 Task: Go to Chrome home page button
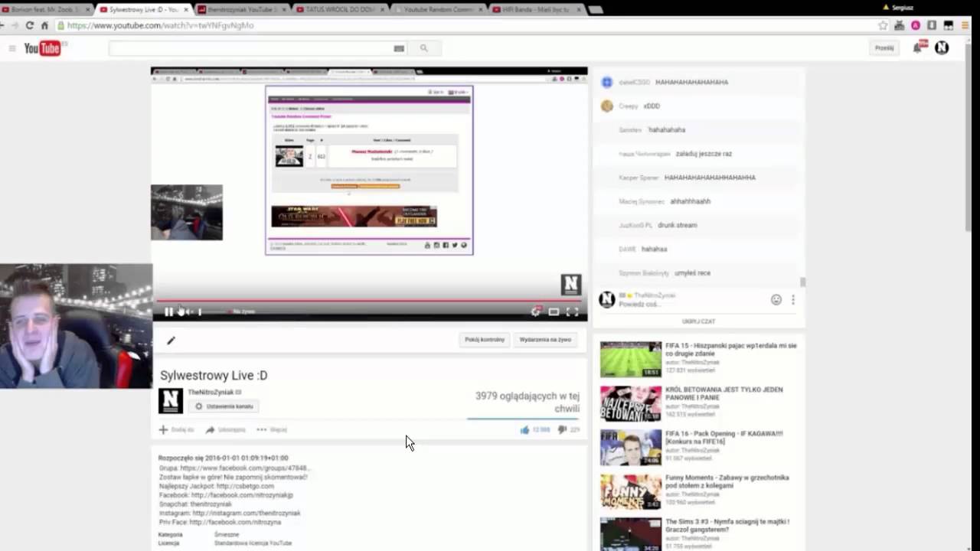[44, 25]
